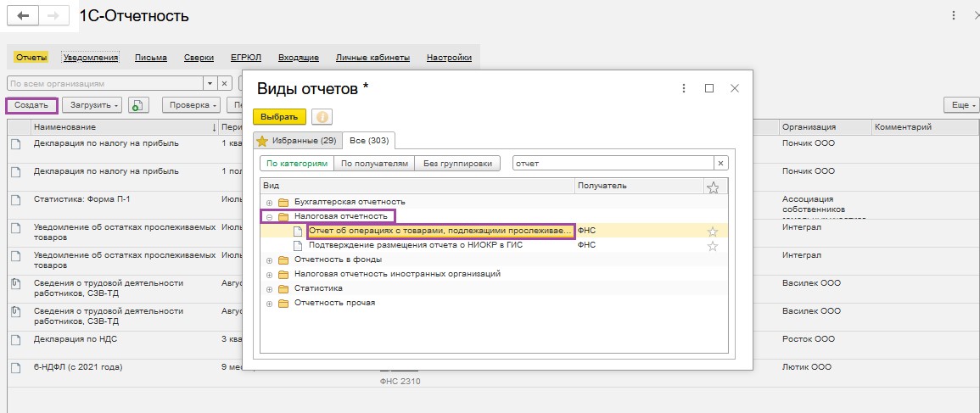
Task: Open the three-dot menu in Виды отчетов dialog
Action: point(684,88)
